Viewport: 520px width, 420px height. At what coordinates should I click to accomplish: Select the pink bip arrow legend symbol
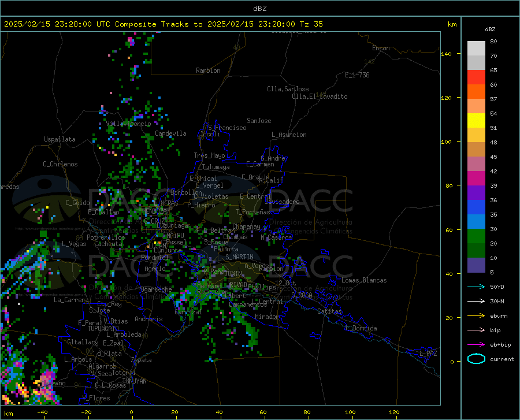476,330
